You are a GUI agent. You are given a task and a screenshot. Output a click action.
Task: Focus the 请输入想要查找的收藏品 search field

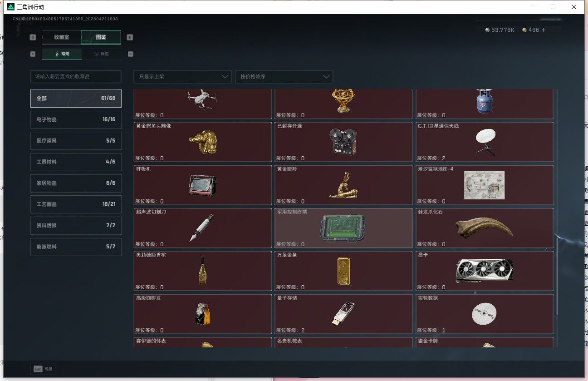coord(76,77)
